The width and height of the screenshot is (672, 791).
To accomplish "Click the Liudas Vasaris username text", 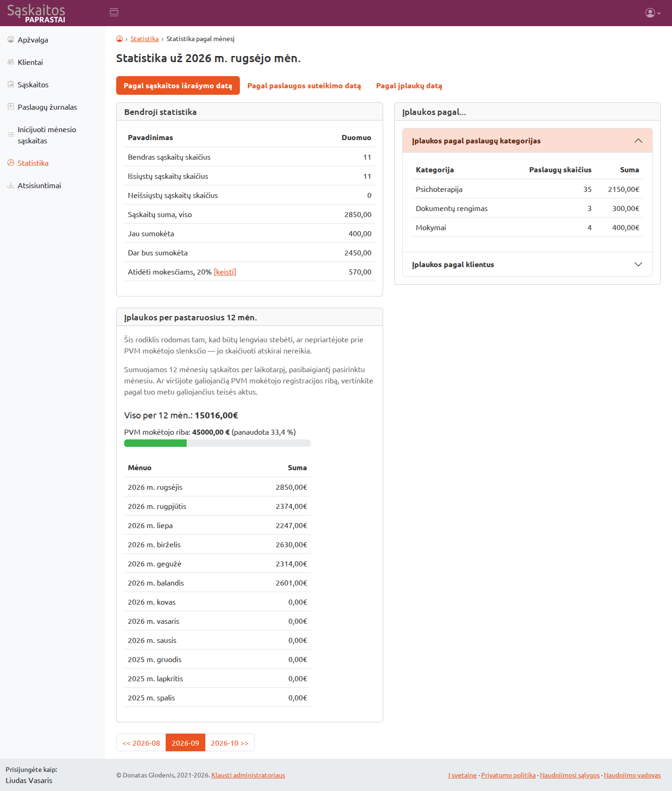I will [x=29, y=780].
